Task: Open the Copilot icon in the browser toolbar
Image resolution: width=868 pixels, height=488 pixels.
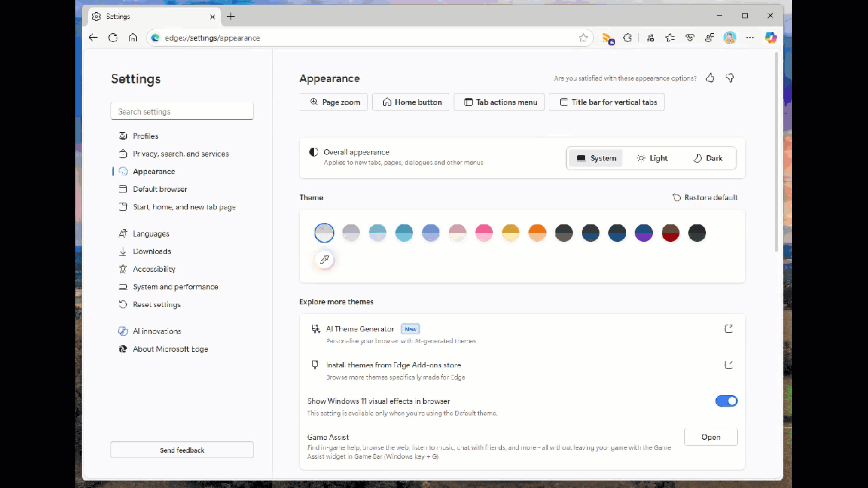Action: (x=771, y=38)
